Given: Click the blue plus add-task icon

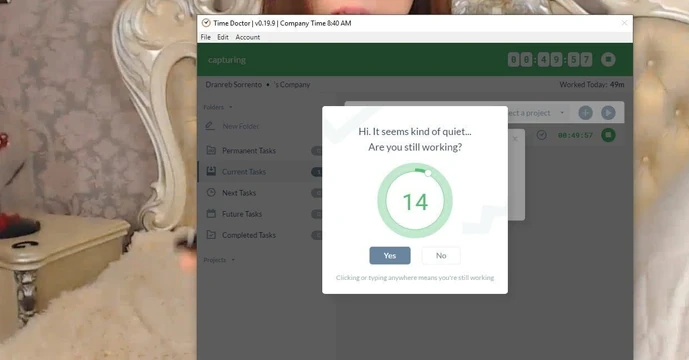Looking at the screenshot, I should pos(585,113).
